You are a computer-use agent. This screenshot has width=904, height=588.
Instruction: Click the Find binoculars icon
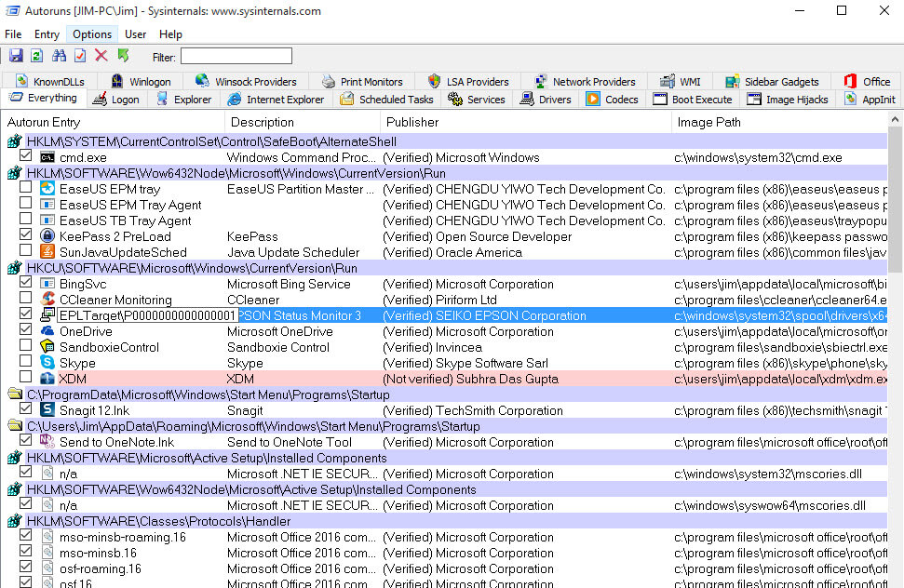tap(59, 56)
